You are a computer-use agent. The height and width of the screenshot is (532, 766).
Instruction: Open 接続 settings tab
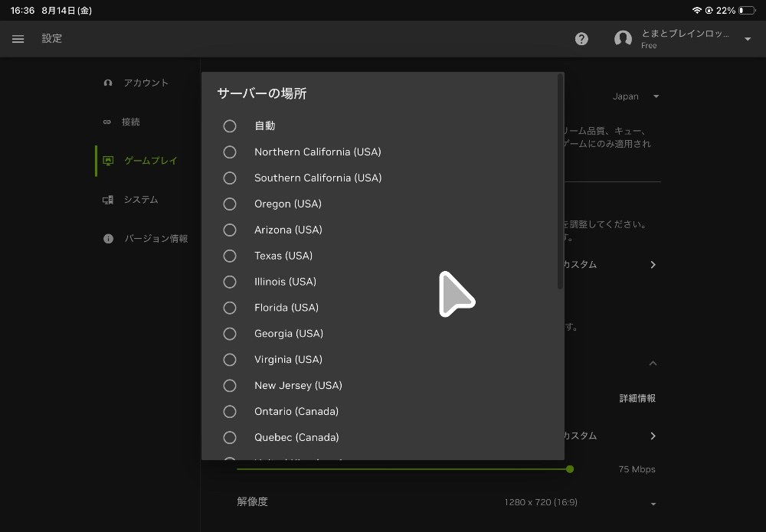146,122
